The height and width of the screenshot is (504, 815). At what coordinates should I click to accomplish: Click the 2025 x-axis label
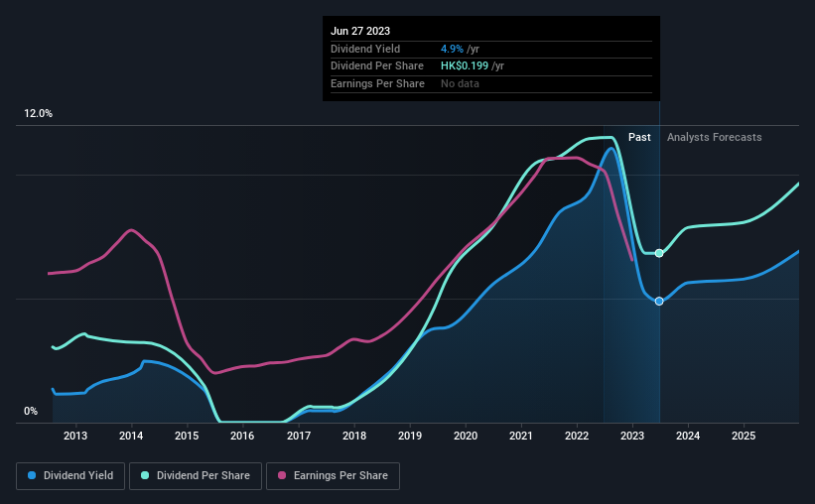pos(744,436)
